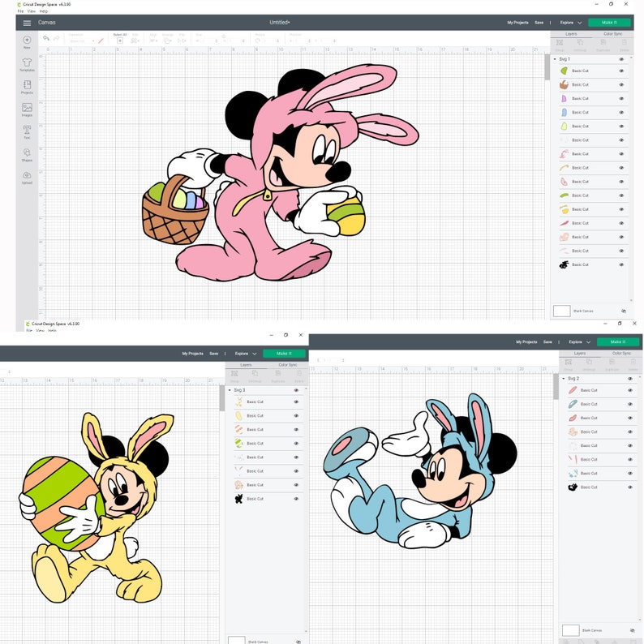The height and width of the screenshot is (644, 644).
Task: Click the red linetype color swatch
Action: [x=101, y=41]
